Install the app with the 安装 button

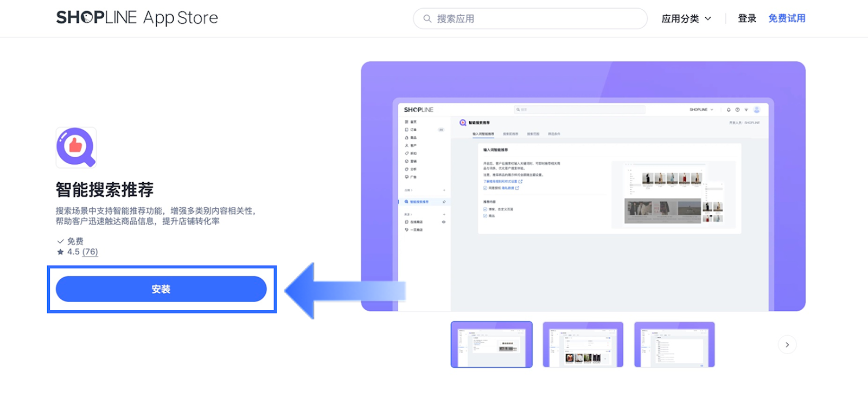(x=161, y=289)
